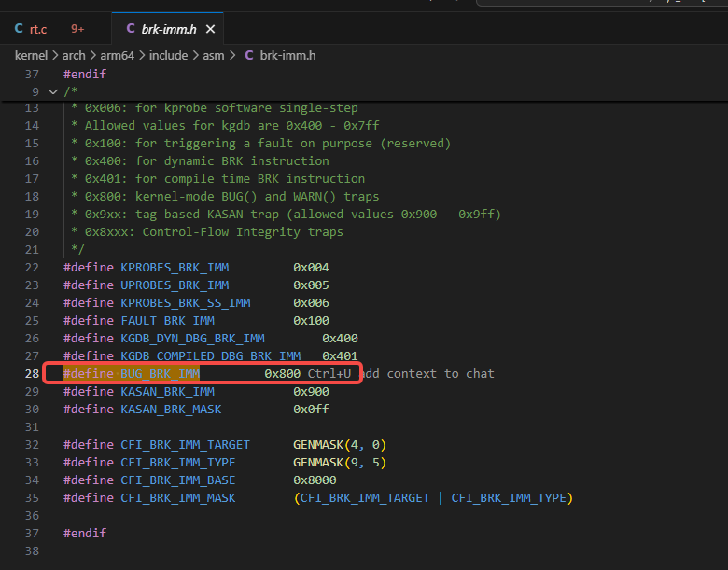Open the include breadcrumb segment

168,56
